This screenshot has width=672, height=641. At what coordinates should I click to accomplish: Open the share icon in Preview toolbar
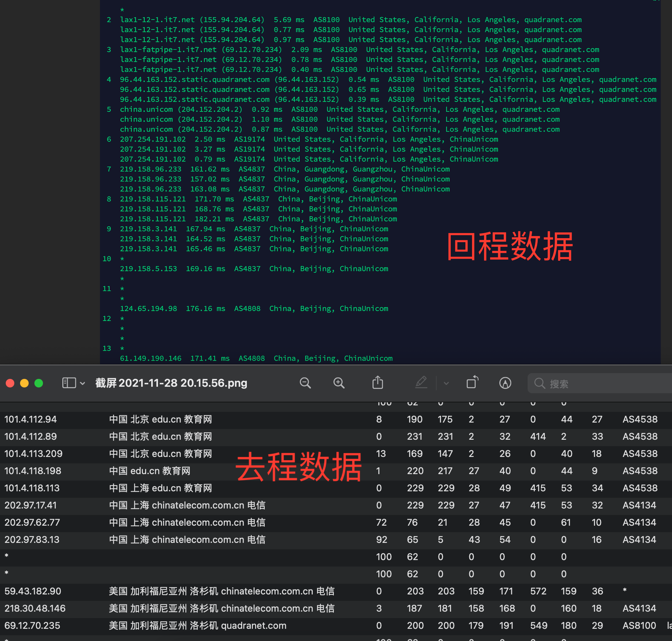[x=378, y=382]
